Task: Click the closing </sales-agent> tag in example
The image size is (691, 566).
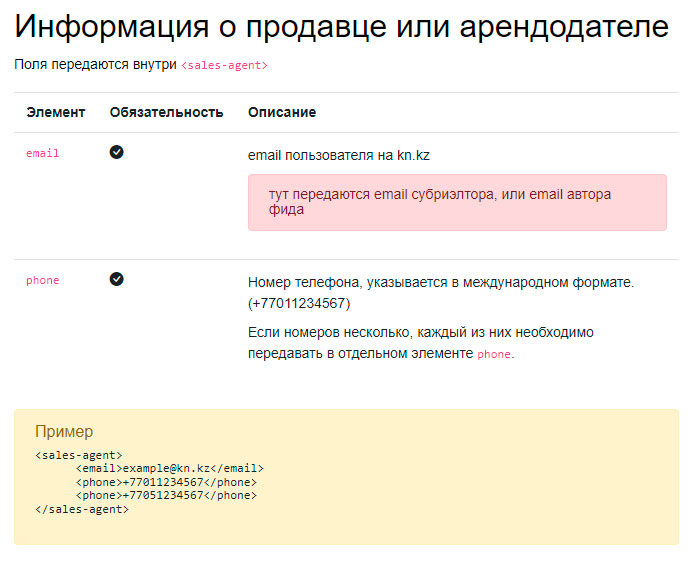Action: pyautogui.click(x=82, y=508)
